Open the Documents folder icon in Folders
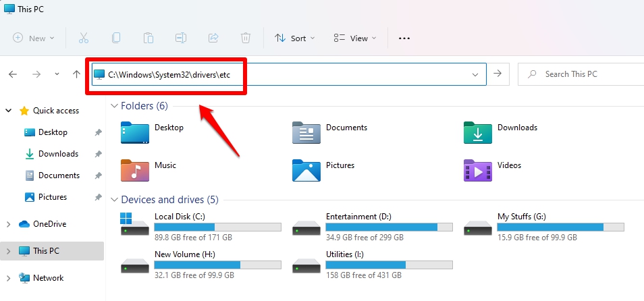This screenshot has width=644, height=301. pyautogui.click(x=306, y=132)
